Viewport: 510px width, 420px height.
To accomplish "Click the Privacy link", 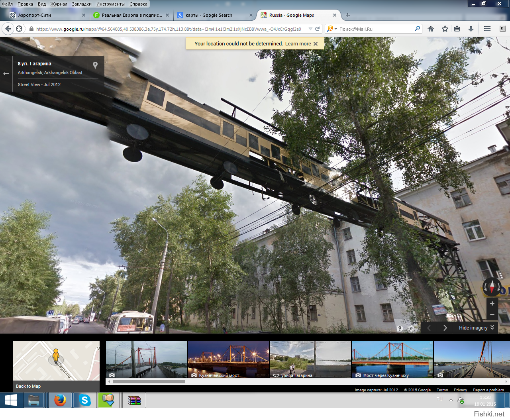I will [x=460, y=390].
